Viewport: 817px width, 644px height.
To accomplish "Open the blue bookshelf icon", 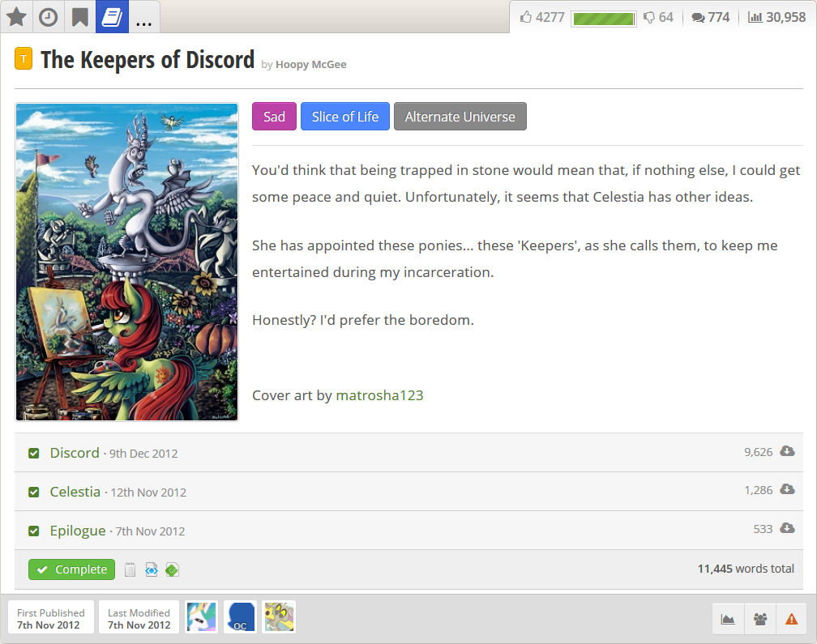I will coord(112,17).
